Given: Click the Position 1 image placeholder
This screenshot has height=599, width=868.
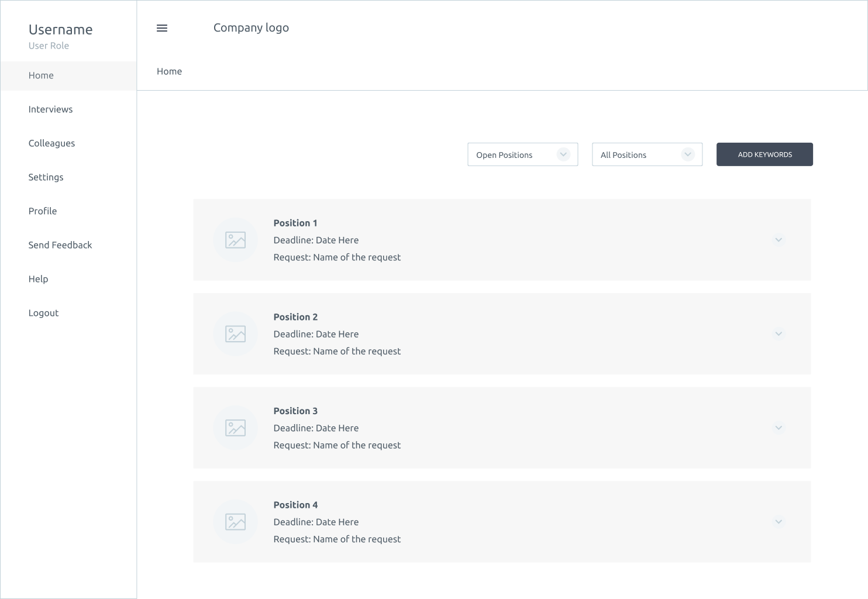Looking at the screenshot, I should [235, 240].
